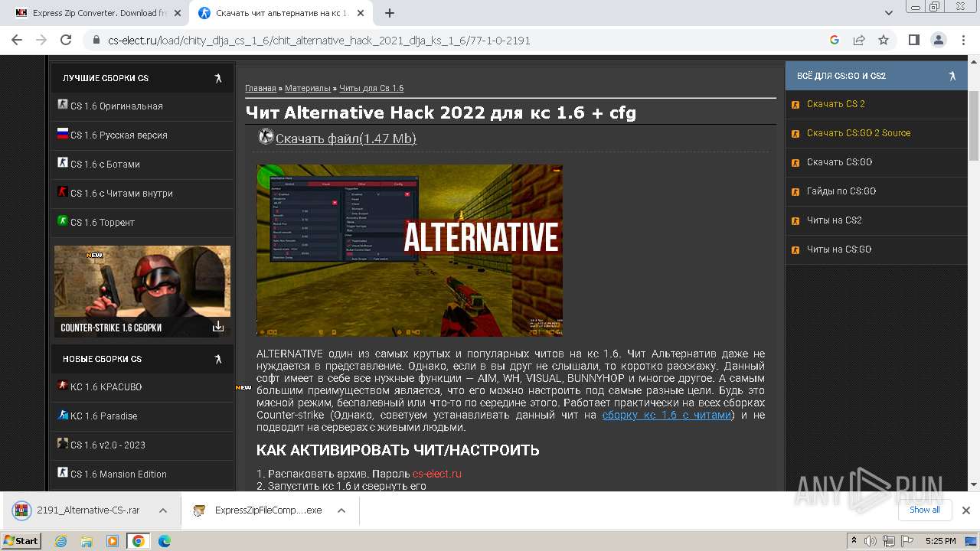Open File Explorer folder in taskbar
The image size is (980, 551).
(87, 541)
